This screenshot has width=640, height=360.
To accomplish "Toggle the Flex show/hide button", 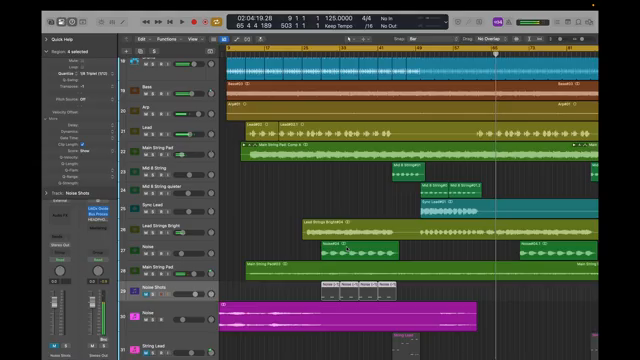I will [x=247, y=39].
